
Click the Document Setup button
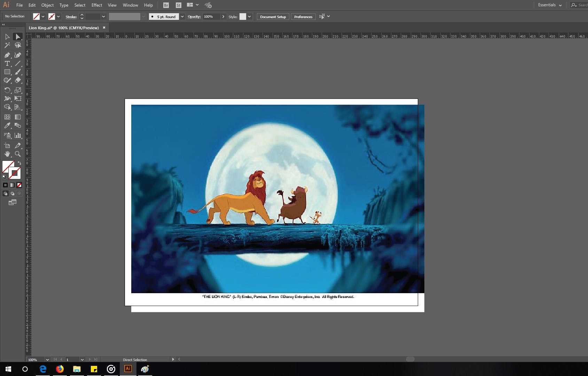(x=273, y=17)
